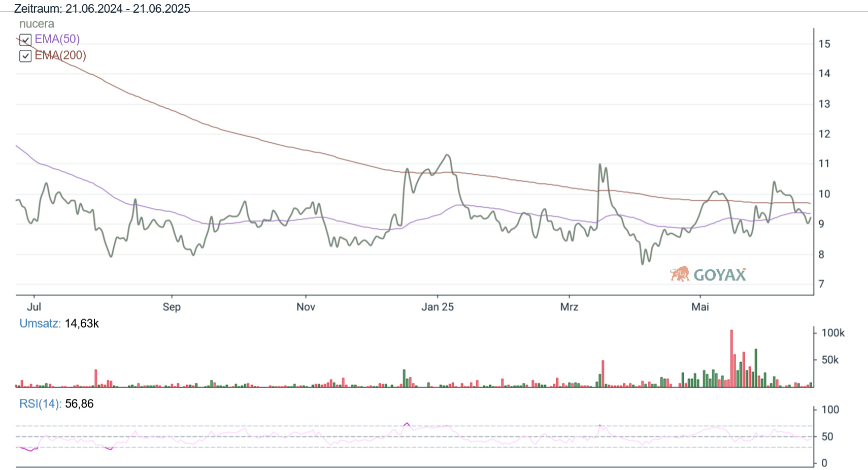Click the RSI axis value 50
The width and height of the screenshot is (868, 470).
pyautogui.click(x=827, y=436)
